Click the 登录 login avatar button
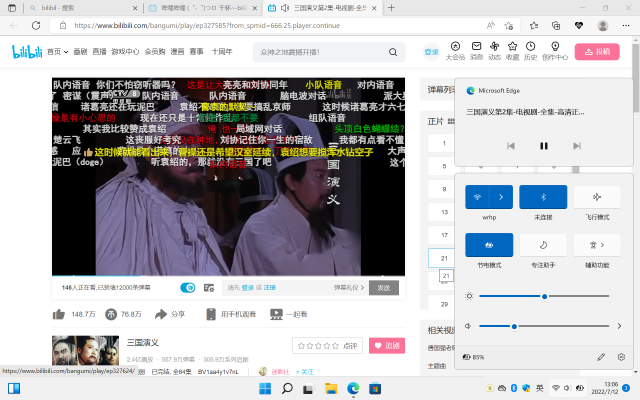The width and height of the screenshot is (640, 400). pyautogui.click(x=431, y=52)
